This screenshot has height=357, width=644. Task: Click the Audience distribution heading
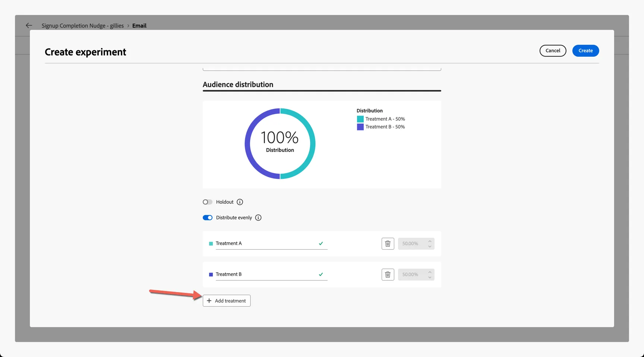[x=238, y=85]
